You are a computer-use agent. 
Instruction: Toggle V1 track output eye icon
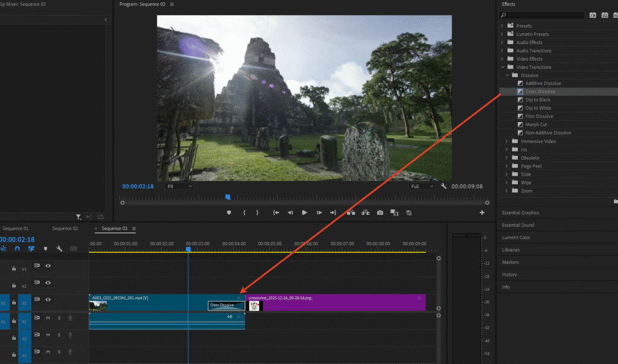coord(48,299)
